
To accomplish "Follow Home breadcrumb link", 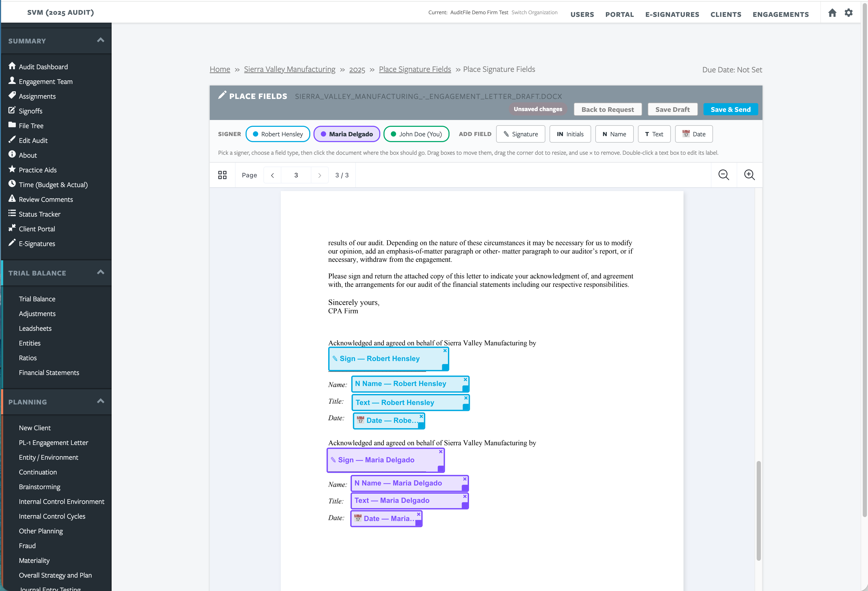I will pos(220,69).
